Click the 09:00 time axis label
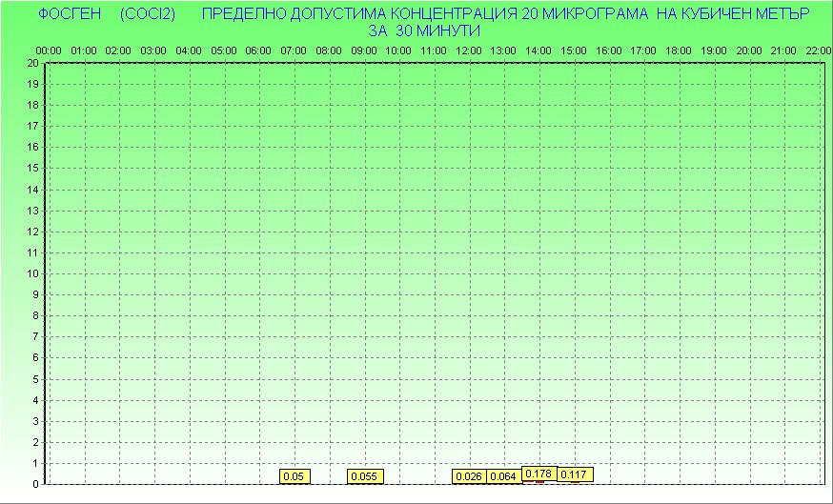The image size is (833, 504). (x=364, y=51)
